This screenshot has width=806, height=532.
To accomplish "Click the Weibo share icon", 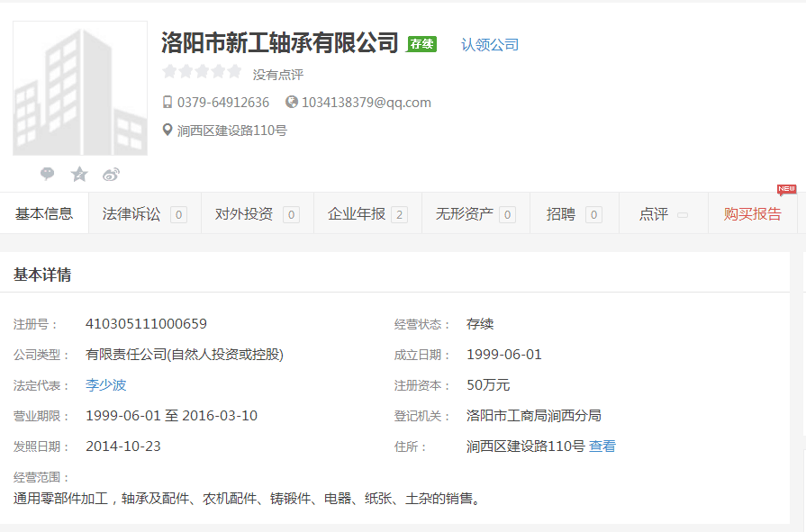I will 111,174.
